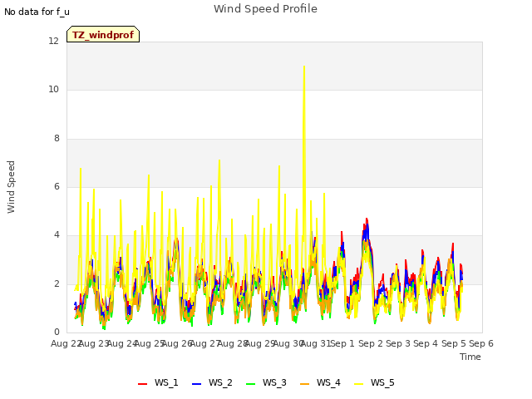Image resolution: width=532 pixels, height=399 pixels.
Task: Click the Wind Speed Profile chart title
Action: click(x=265, y=9)
